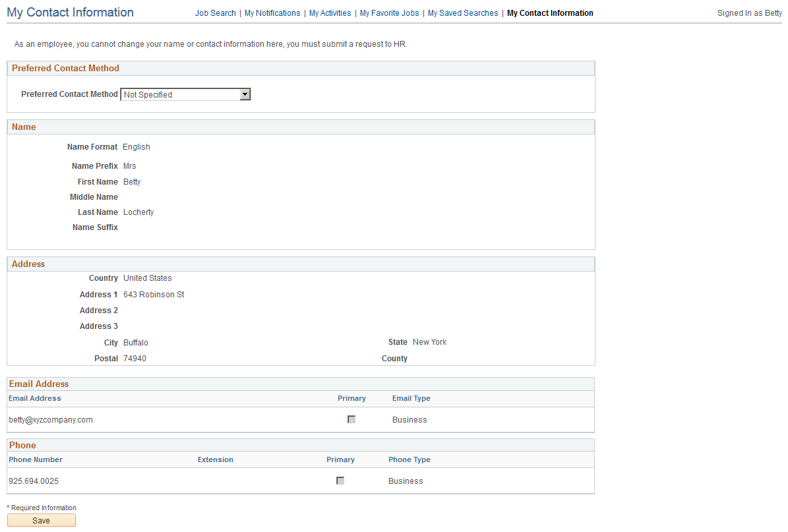788x532 pixels.
Task: Click the first name value Betty
Action: click(132, 182)
